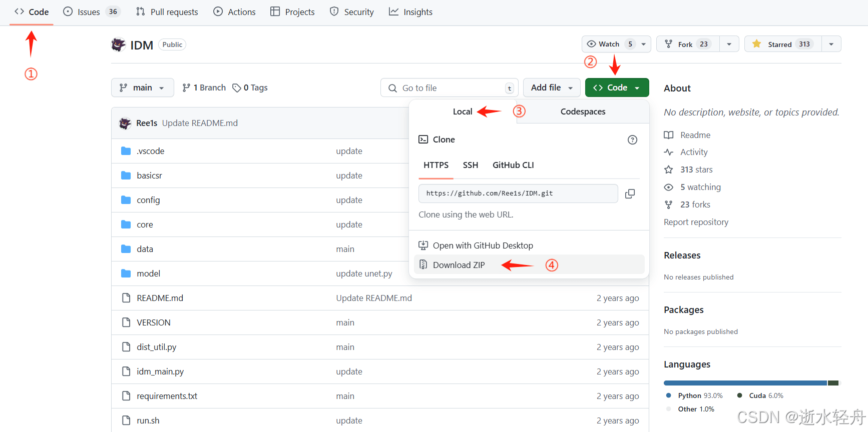This screenshot has width=868, height=432.
Task: Open the model folder
Action: click(x=149, y=273)
